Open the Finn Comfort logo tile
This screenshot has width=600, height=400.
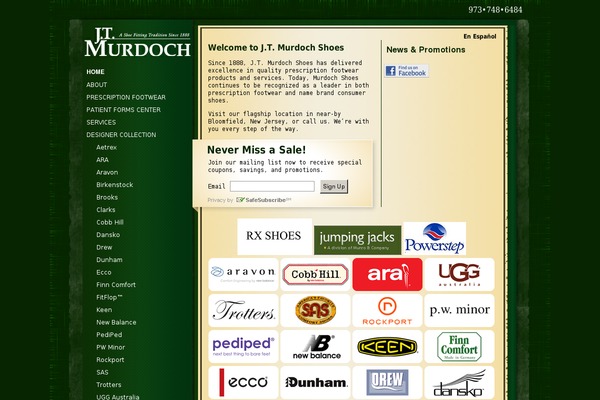(x=458, y=346)
